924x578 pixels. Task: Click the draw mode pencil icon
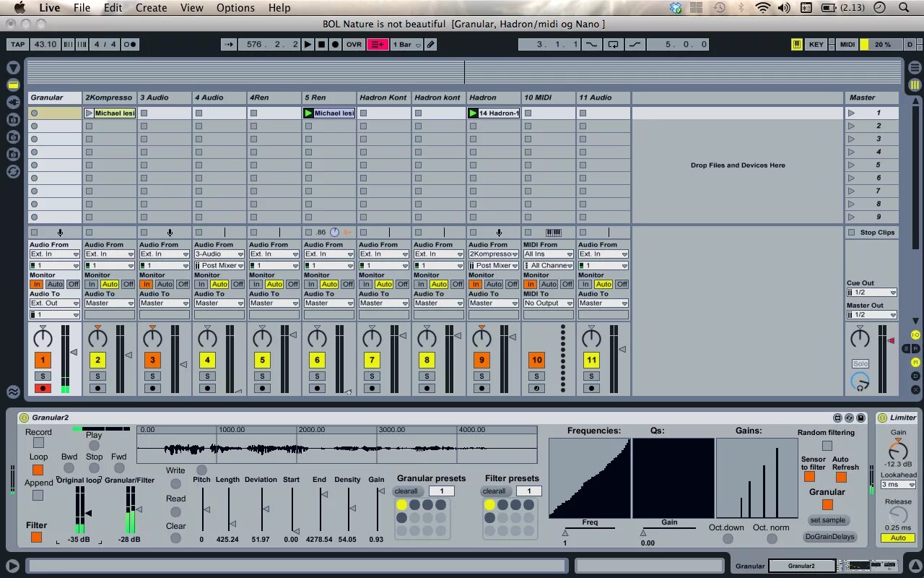[x=430, y=44]
